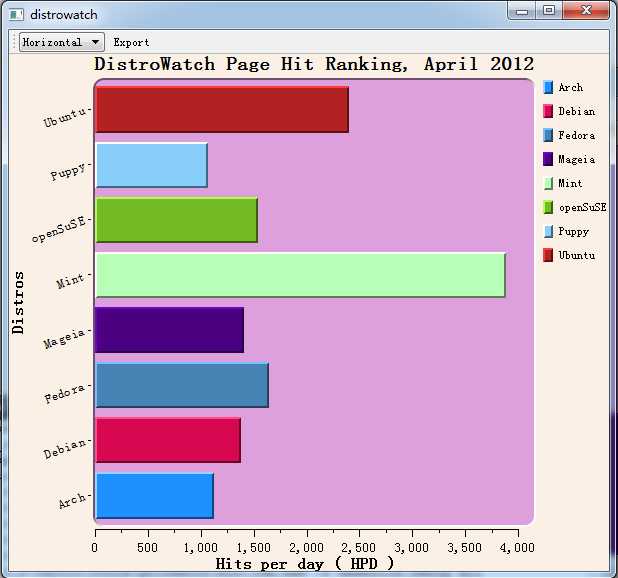This screenshot has height=578, width=618.
Task: Click the 0 tick label on x-axis
Action: point(95,548)
